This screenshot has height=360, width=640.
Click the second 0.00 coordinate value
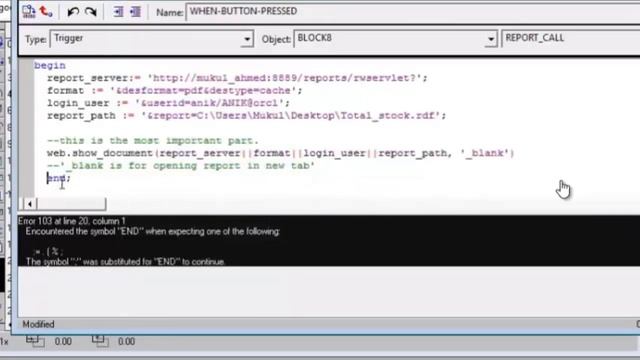[127, 342]
